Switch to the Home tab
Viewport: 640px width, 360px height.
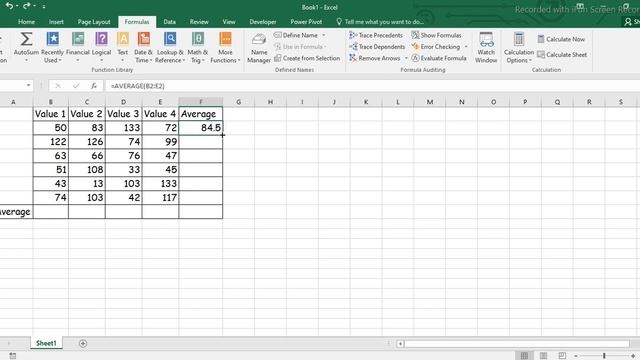pyautogui.click(x=26, y=22)
